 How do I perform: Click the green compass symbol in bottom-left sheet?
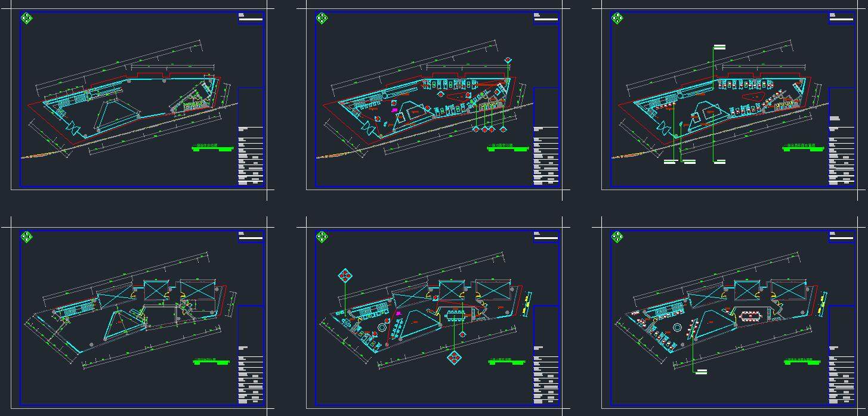[27, 237]
